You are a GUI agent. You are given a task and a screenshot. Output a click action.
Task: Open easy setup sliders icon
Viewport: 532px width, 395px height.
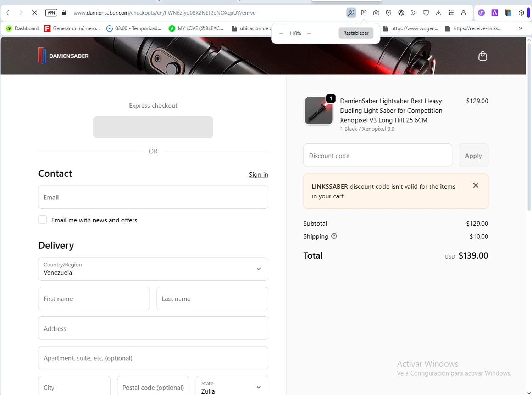(x=451, y=13)
